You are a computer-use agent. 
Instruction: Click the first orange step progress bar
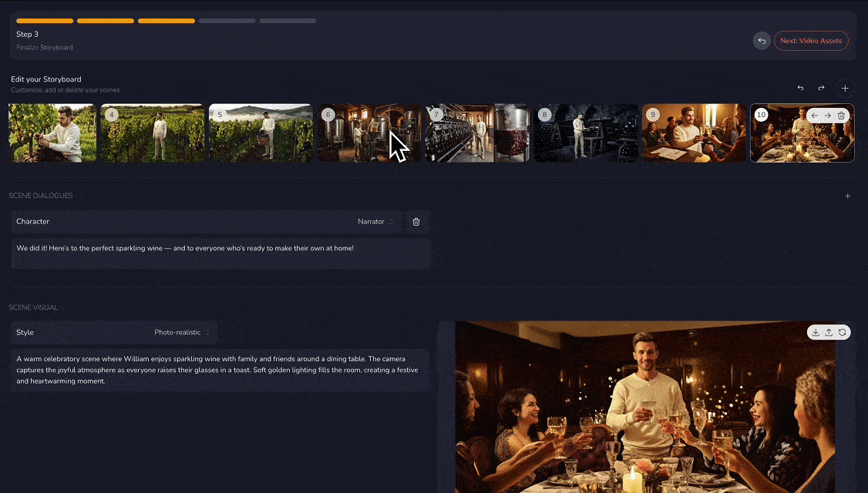[45, 21]
